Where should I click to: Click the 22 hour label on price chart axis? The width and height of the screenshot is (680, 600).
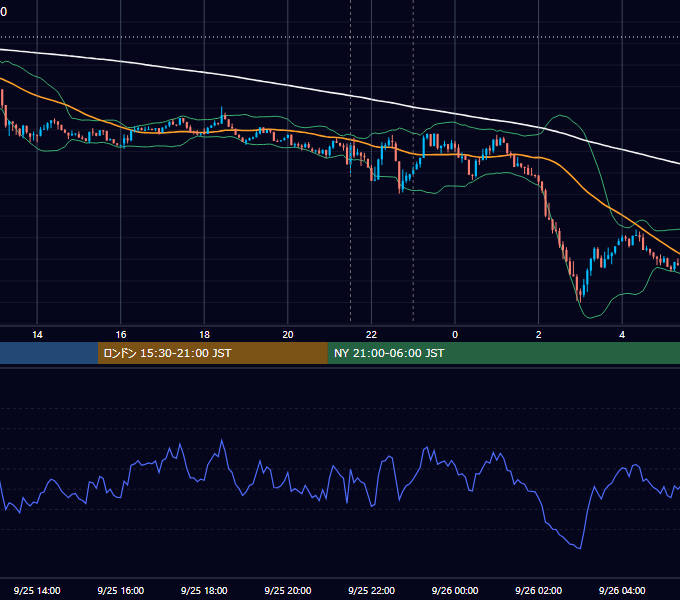coord(371,335)
